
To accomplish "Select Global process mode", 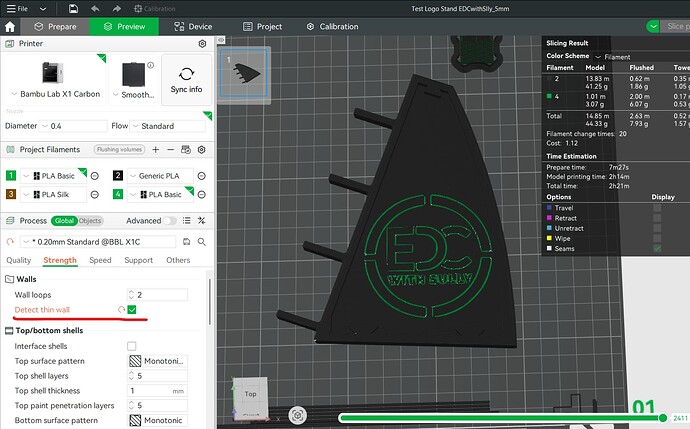I will click(x=64, y=221).
